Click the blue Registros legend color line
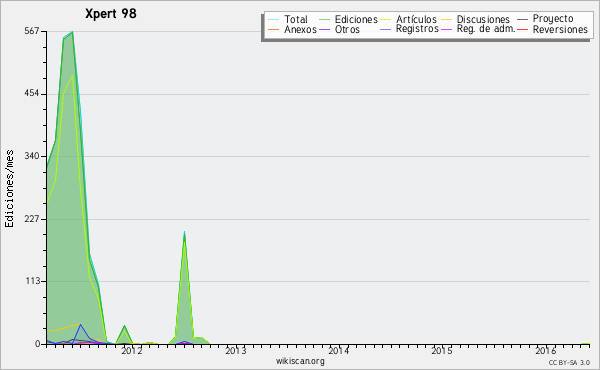 click(385, 29)
